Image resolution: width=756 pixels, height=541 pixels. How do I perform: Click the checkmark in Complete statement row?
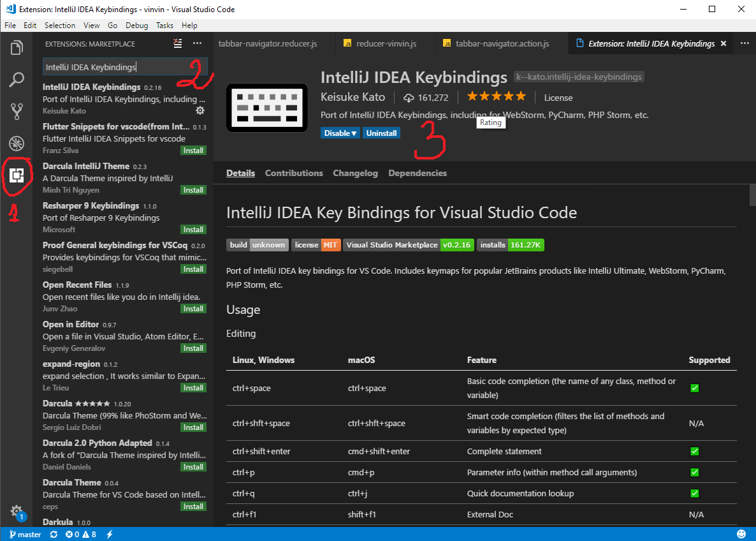pyautogui.click(x=694, y=451)
